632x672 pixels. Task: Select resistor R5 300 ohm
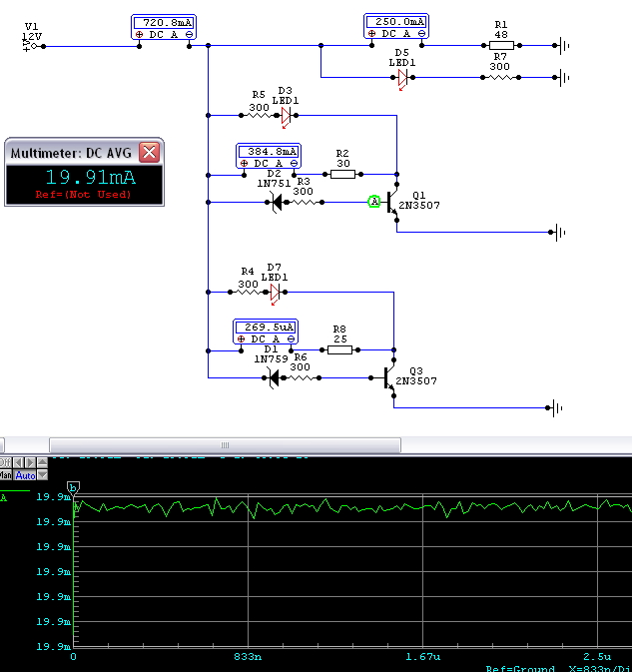point(259,115)
